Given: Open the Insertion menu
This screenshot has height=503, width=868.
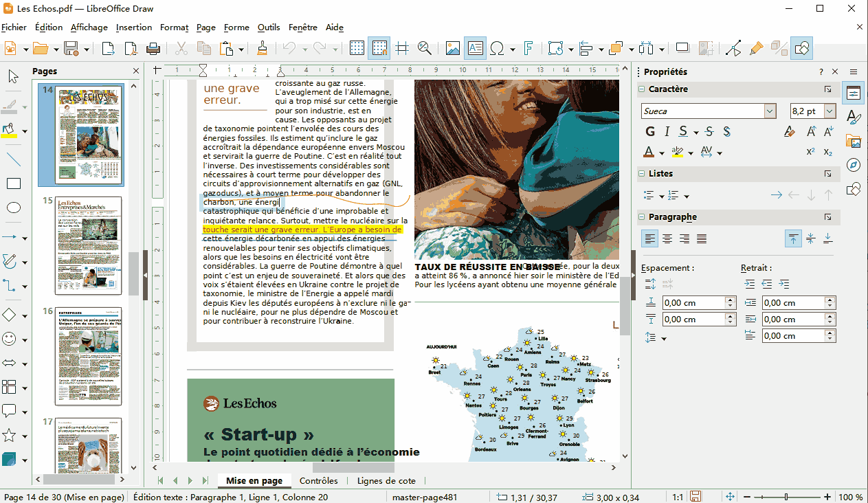Looking at the screenshot, I should [134, 27].
